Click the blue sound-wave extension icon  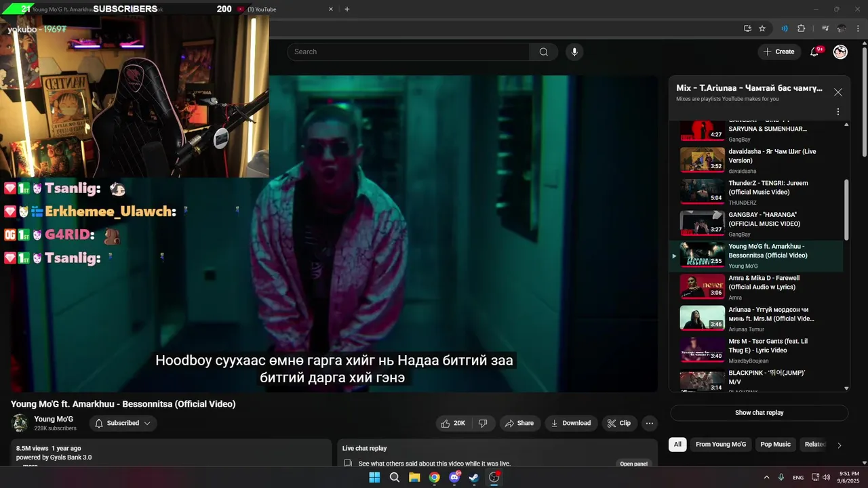(785, 28)
